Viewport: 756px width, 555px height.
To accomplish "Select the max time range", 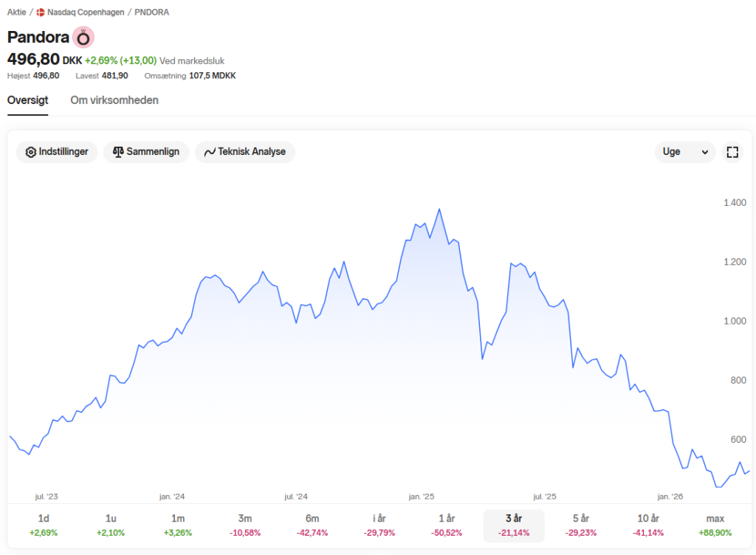I will [x=715, y=525].
